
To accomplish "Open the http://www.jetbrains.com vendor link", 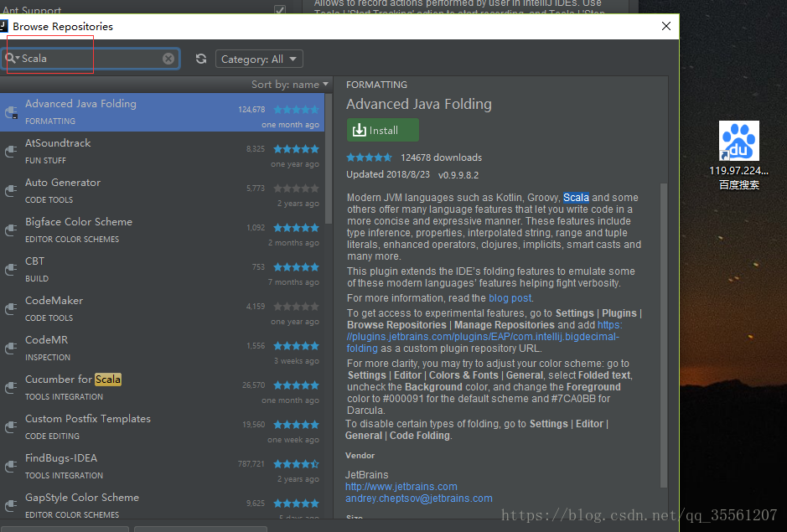I will (401, 486).
